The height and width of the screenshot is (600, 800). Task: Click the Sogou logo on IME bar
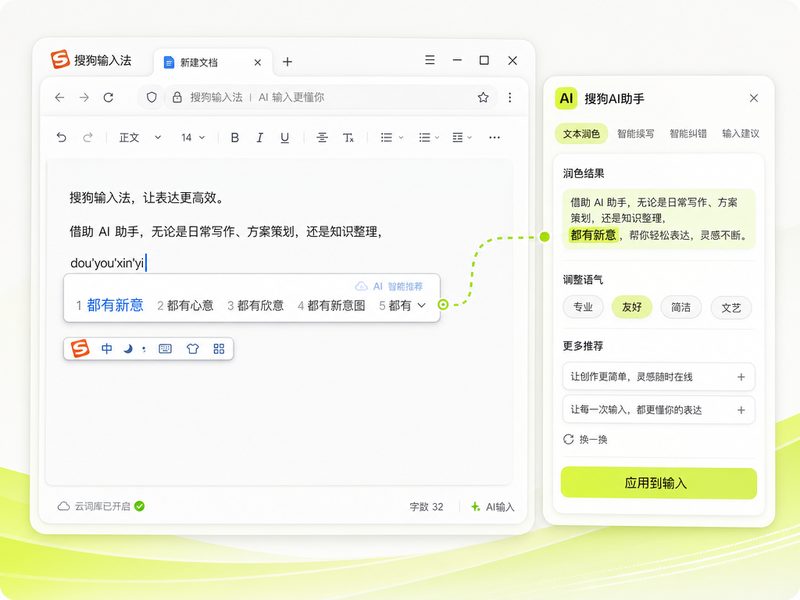80,348
